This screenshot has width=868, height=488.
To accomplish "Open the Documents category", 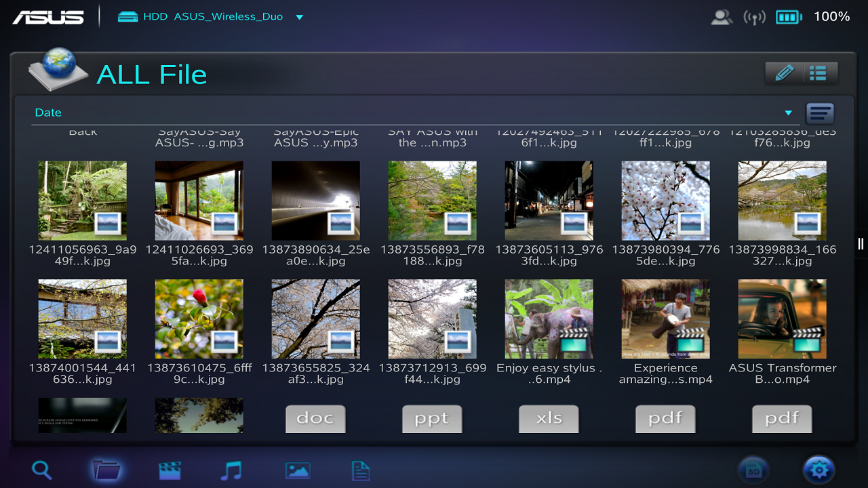I will point(360,469).
